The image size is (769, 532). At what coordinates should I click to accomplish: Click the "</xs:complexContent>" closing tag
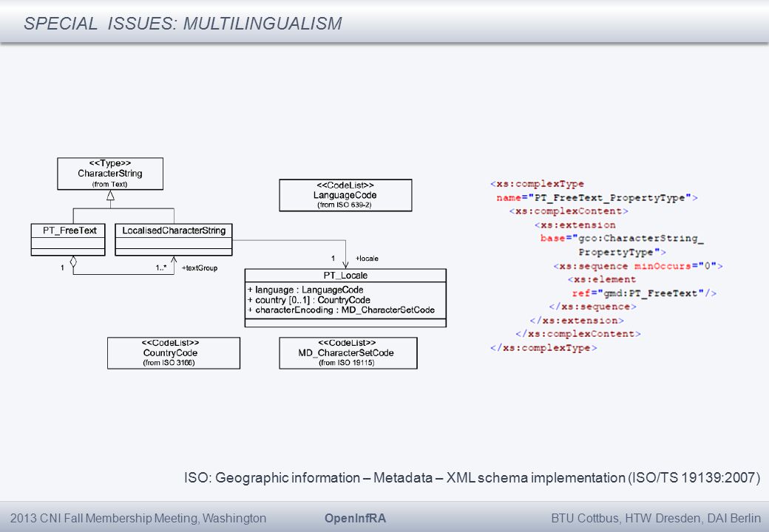[578, 334]
